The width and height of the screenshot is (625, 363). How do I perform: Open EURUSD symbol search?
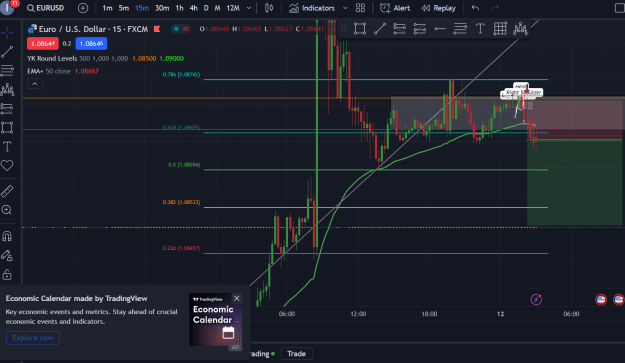tap(45, 8)
